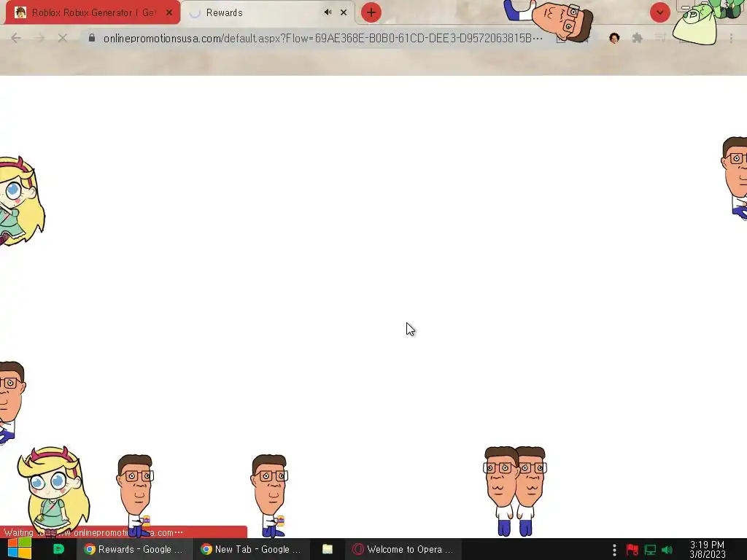Focus the onlinepromotionsusa.com address bar

(322, 38)
